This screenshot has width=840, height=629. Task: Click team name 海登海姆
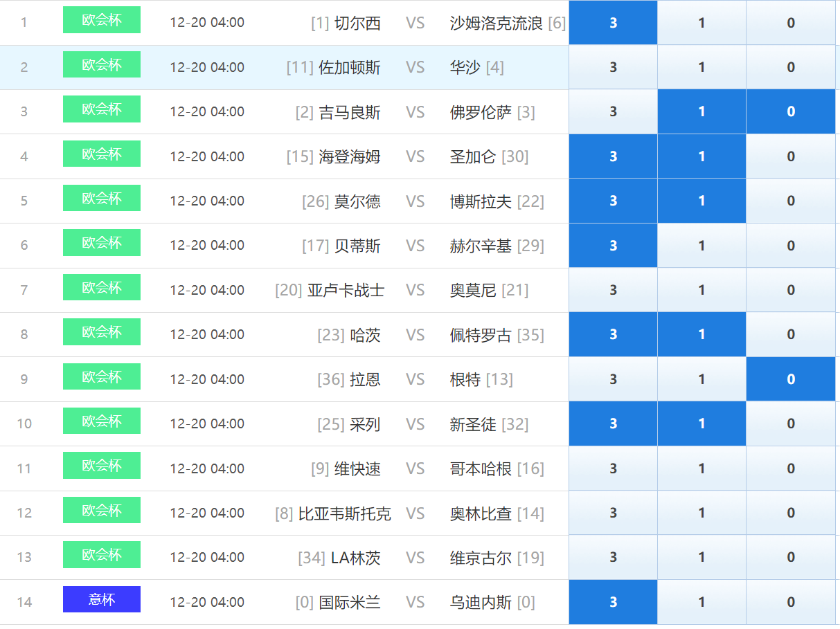click(350, 156)
